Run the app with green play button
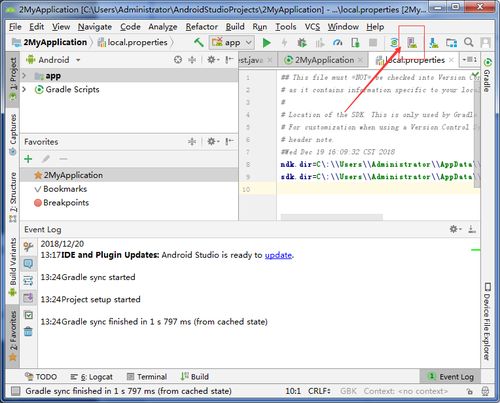 point(266,43)
